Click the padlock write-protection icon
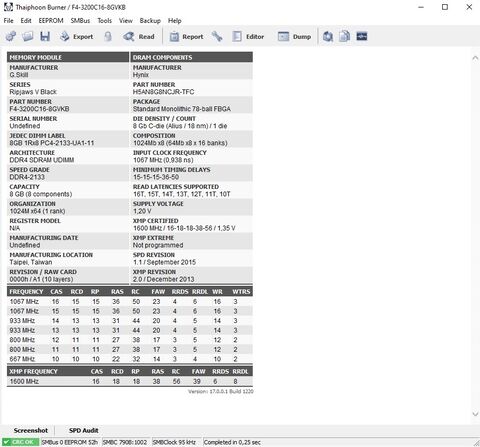480x447 pixels. (x=108, y=36)
